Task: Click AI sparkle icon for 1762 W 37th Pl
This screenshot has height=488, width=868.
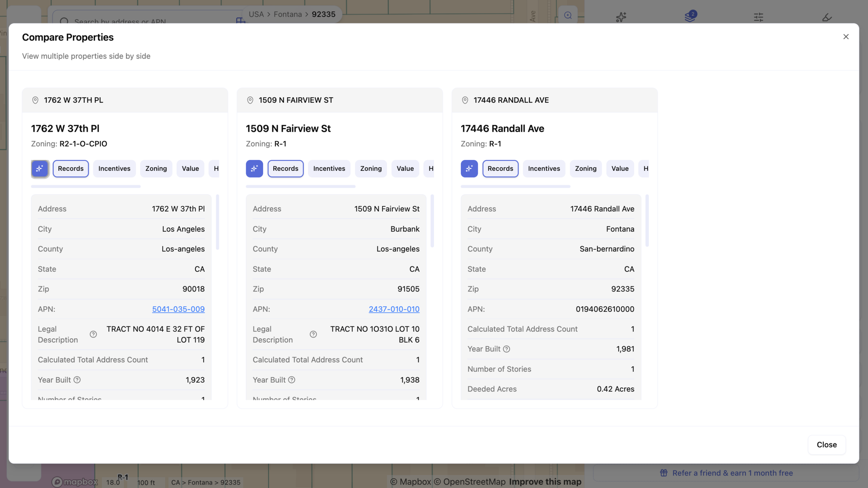Action: click(x=40, y=168)
